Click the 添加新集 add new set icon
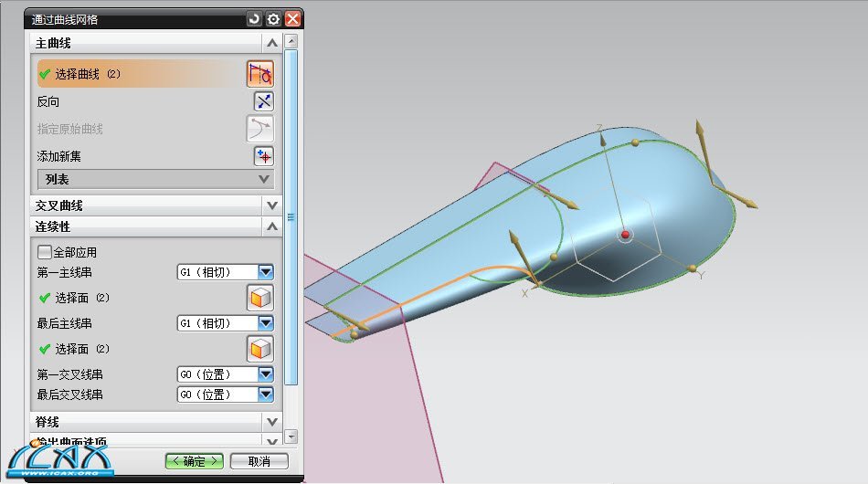The width and height of the screenshot is (868, 484). [263, 156]
